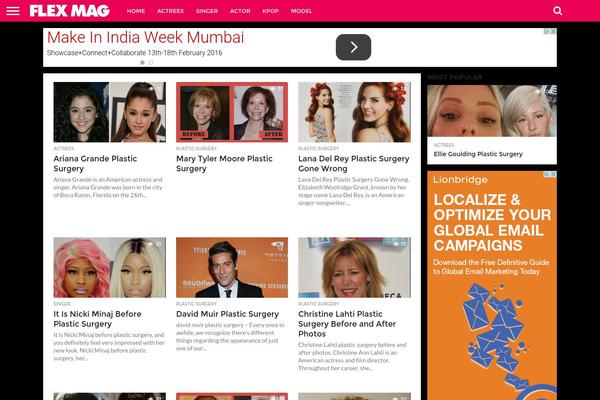Screen dimensions: 600x400
Task: Click the arrow button in Make In India ad
Action: [x=353, y=47]
